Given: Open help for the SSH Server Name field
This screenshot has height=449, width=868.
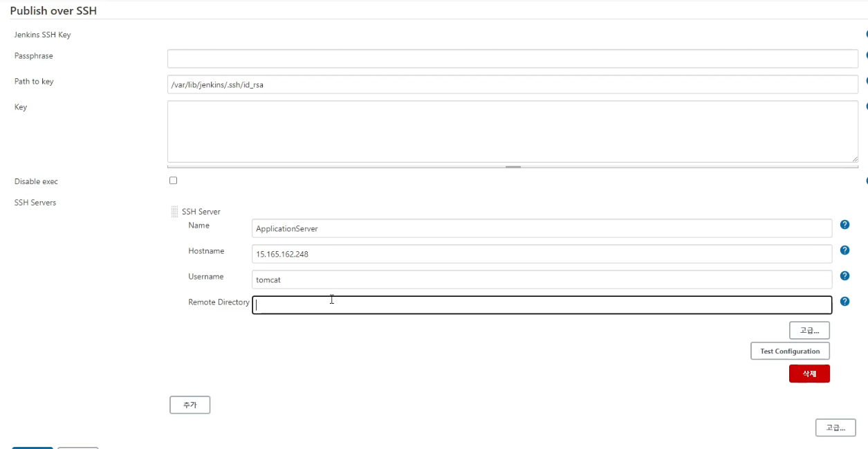Looking at the screenshot, I should click(844, 225).
